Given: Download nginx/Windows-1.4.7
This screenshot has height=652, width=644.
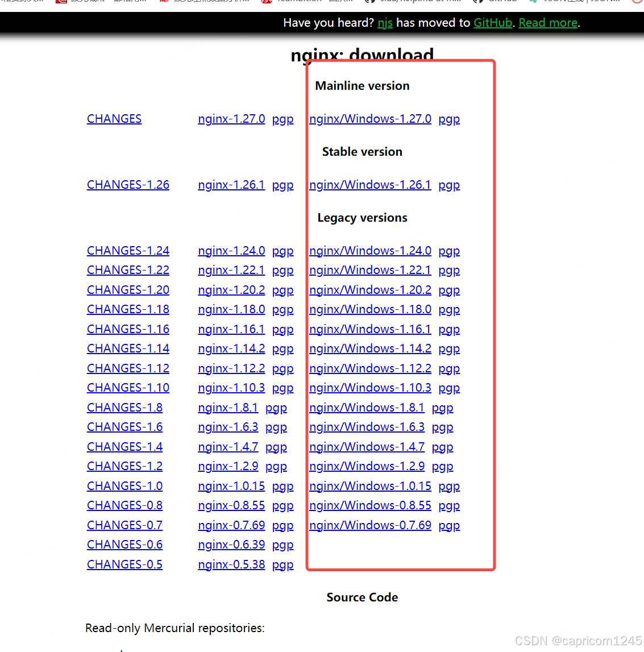Looking at the screenshot, I should [367, 447].
